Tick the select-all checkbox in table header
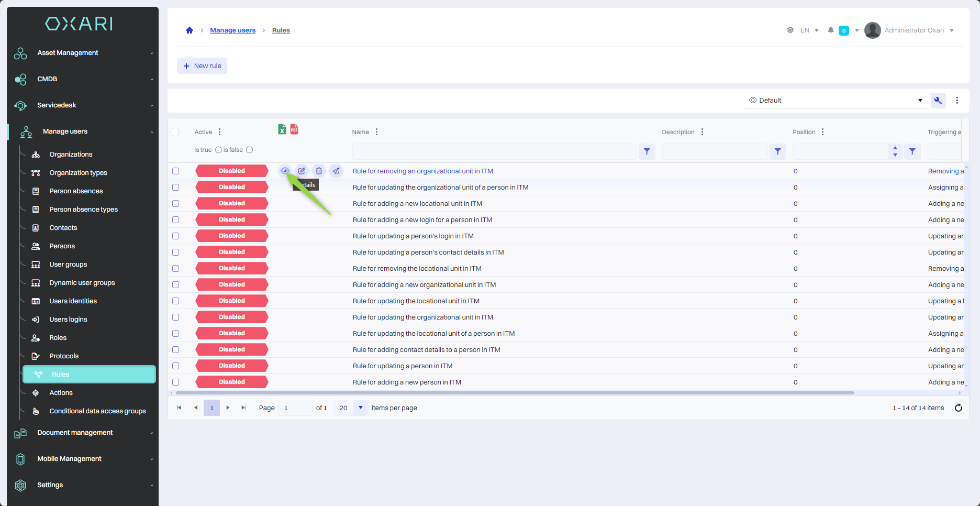Image resolution: width=980 pixels, height=506 pixels. click(x=175, y=132)
